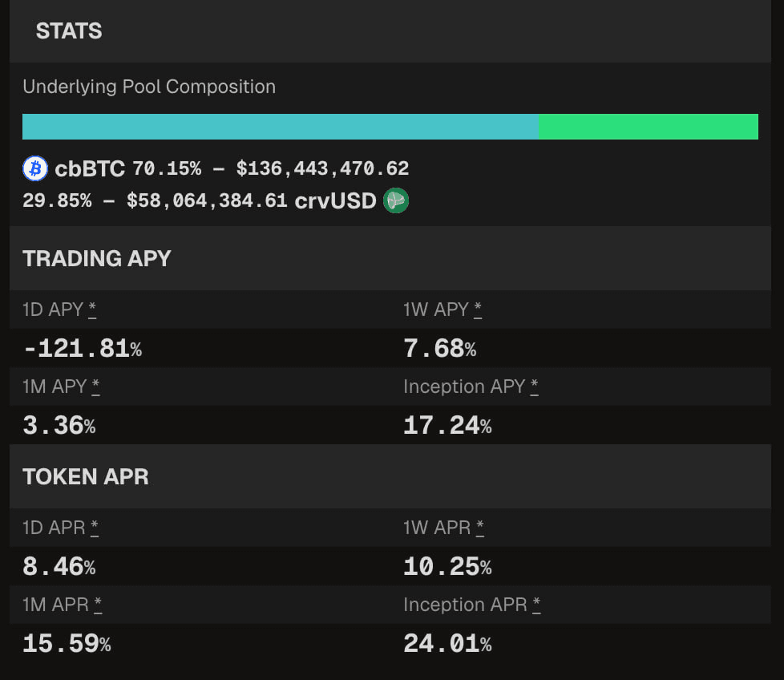The image size is (784, 680).
Task: Click the crvUSD token icon
Action: (x=396, y=200)
